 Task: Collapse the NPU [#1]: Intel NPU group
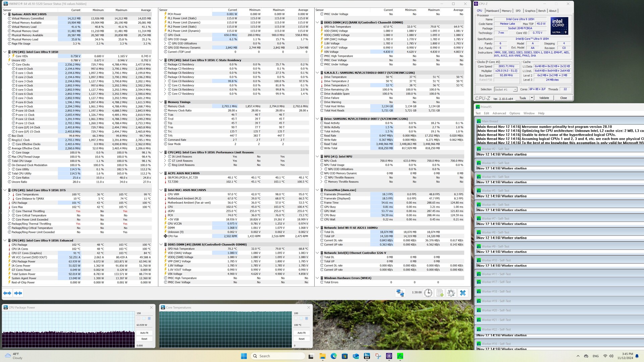(317, 157)
